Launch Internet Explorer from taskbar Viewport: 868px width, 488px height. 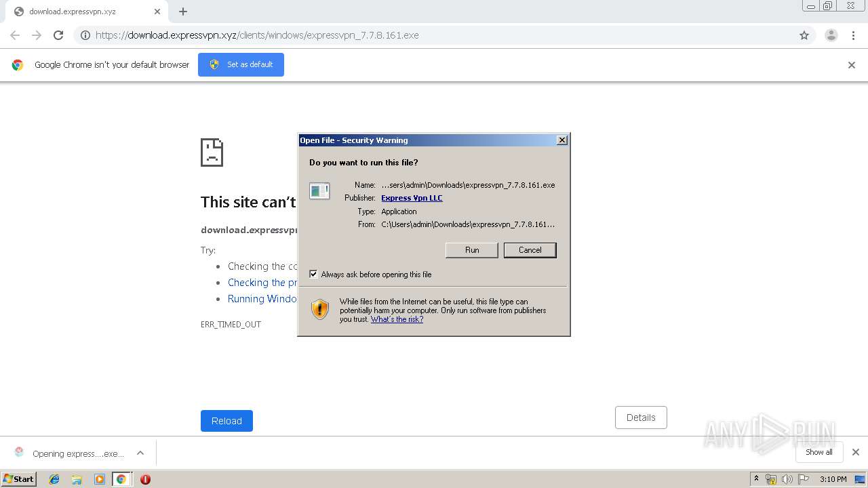tap(54, 479)
